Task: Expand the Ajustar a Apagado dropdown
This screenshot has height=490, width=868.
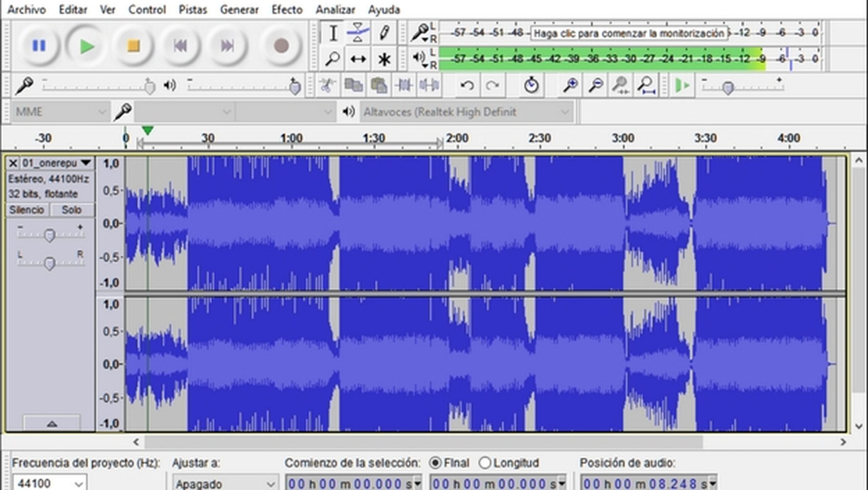Action: 225,483
